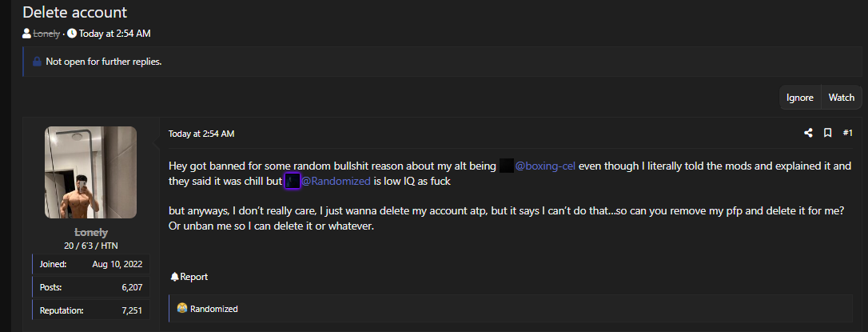Open the Lonely profile avatar image

91,172
